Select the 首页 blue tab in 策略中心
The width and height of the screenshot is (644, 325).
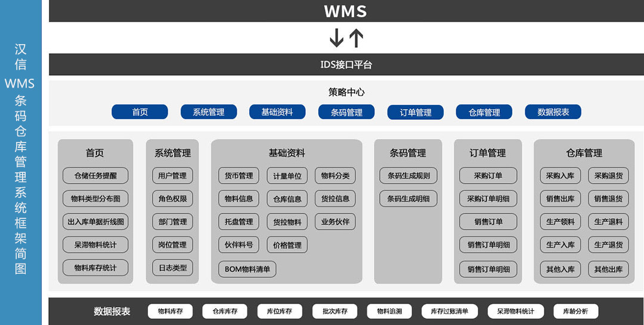click(x=140, y=112)
